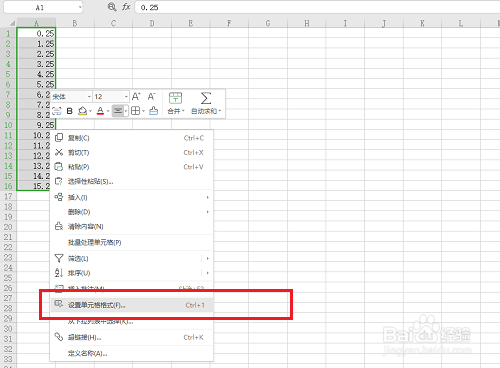Select column K header

pyautogui.click(x=422, y=23)
